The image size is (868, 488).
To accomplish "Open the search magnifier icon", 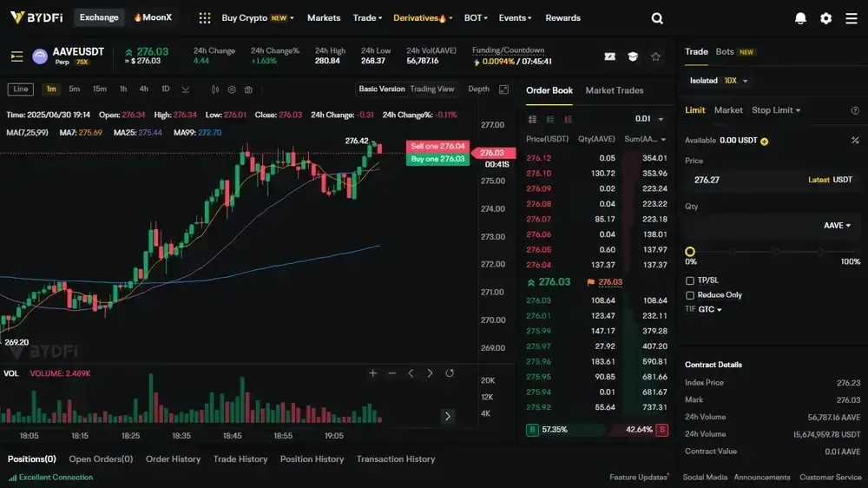I will tap(657, 18).
